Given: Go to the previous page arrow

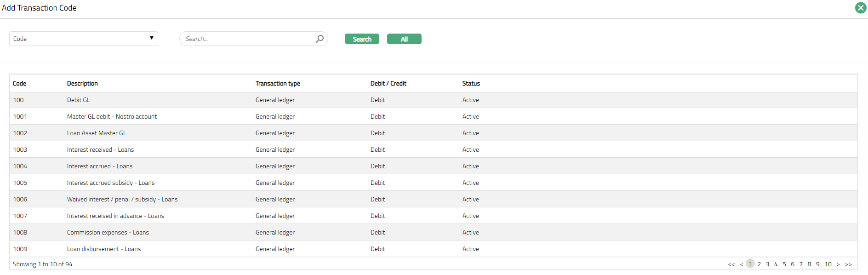Looking at the screenshot, I should click(x=742, y=264).
